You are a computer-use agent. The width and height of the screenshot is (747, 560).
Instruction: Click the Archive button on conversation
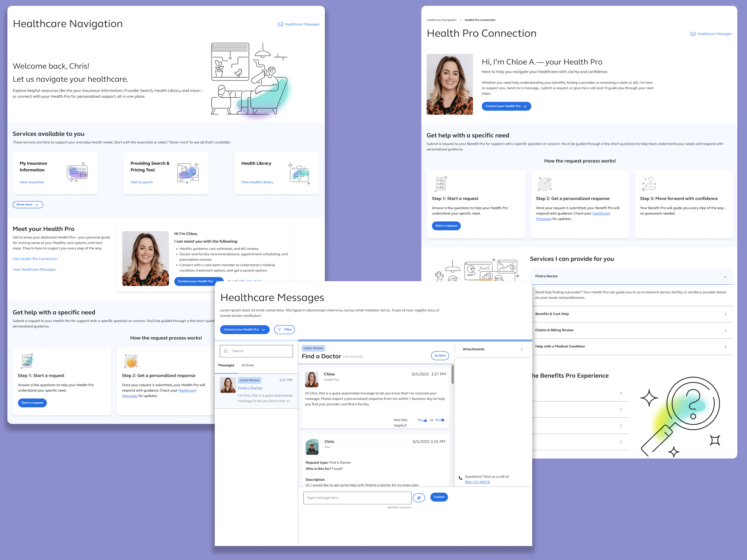pyautogui.click(x=440, y=355)
